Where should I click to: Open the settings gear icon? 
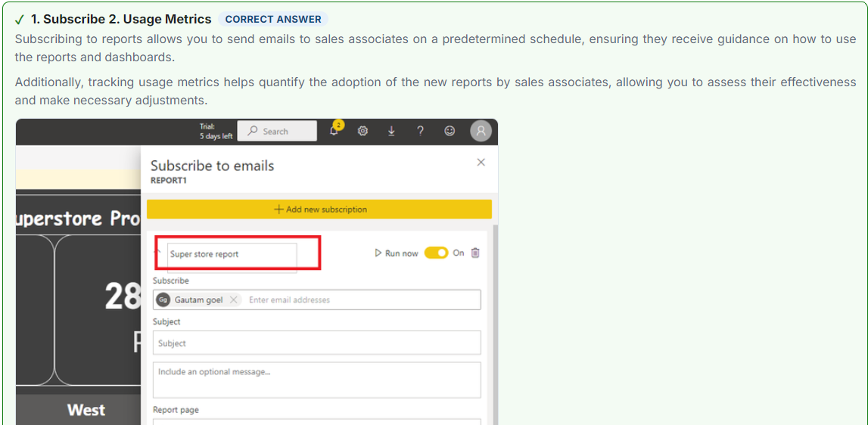pyautogui.click(x=362, y=131)
